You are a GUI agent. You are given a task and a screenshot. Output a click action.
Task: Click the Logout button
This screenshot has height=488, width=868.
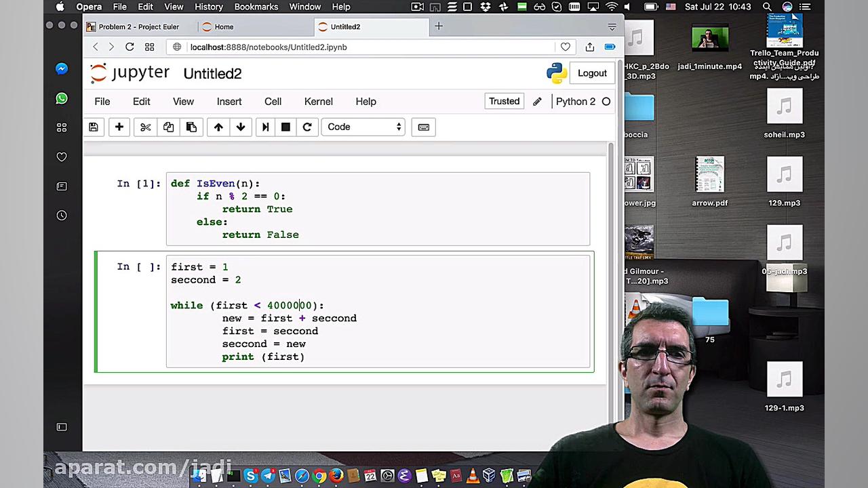pyautogui.click(x=592, y=73)
